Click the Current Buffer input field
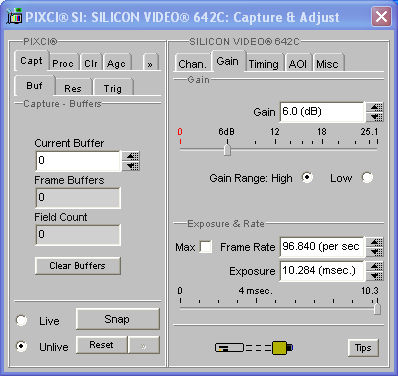Viewport: 398px width, 376px height. coord(78,161)
